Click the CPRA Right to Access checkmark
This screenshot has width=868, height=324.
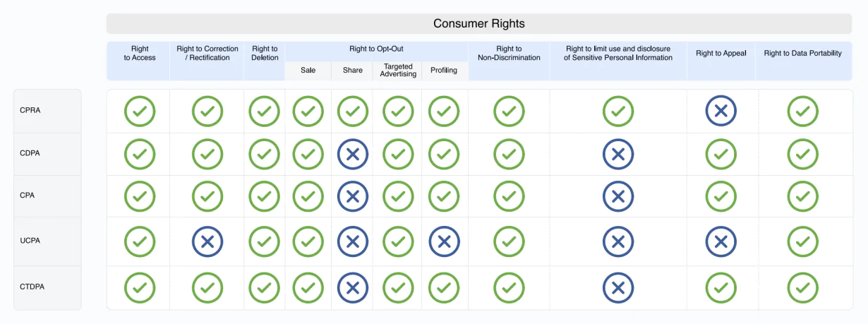pyautogui.click(x=140, y=112)
